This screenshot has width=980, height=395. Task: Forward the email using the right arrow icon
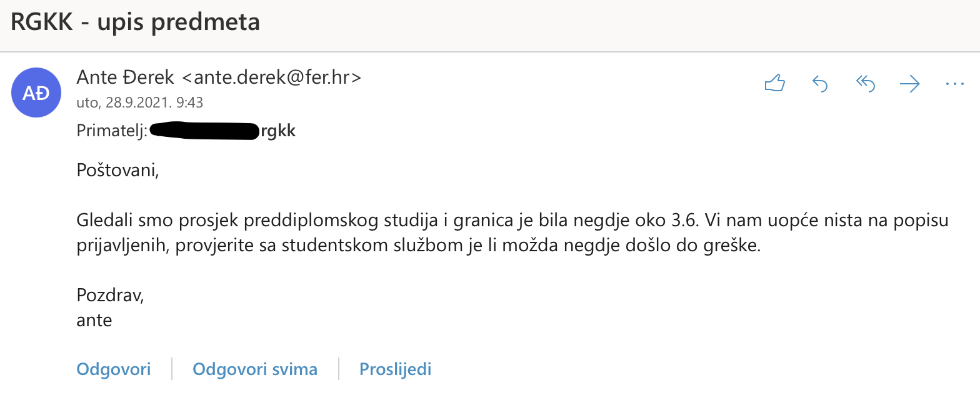coord(909,83)
